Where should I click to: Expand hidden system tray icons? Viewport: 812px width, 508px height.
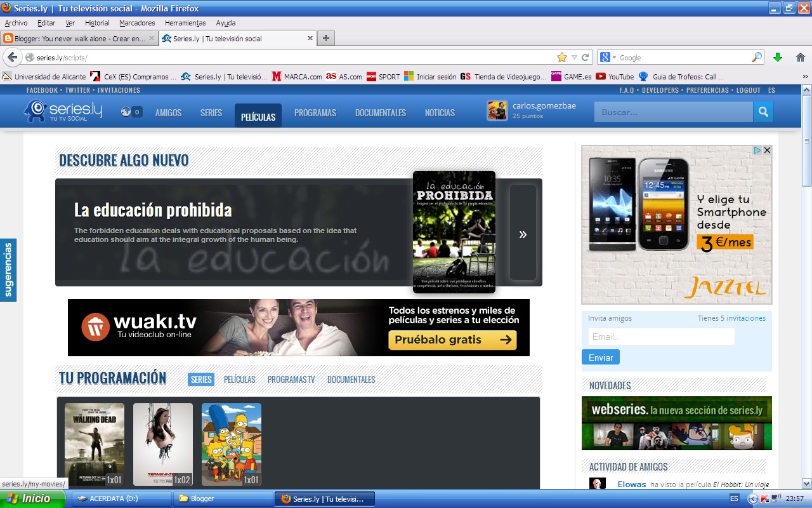pyautogui.click(x=753, y=498)
